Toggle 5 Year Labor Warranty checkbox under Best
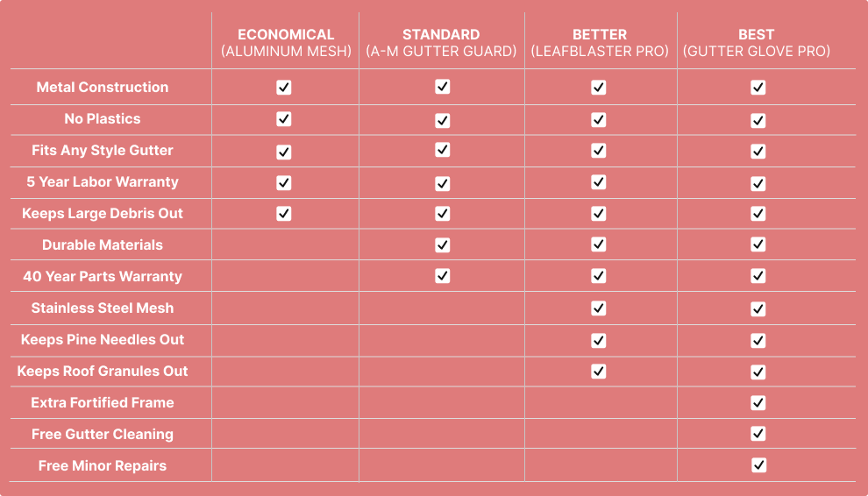Screen dimensions: 868x496 pos(758,183)
